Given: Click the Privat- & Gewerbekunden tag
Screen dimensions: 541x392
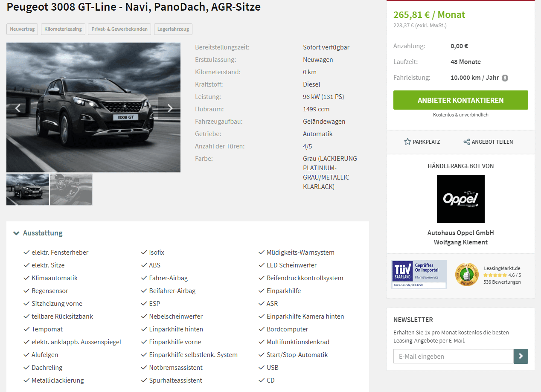Looking at the screenshot, I should point(119,29).
